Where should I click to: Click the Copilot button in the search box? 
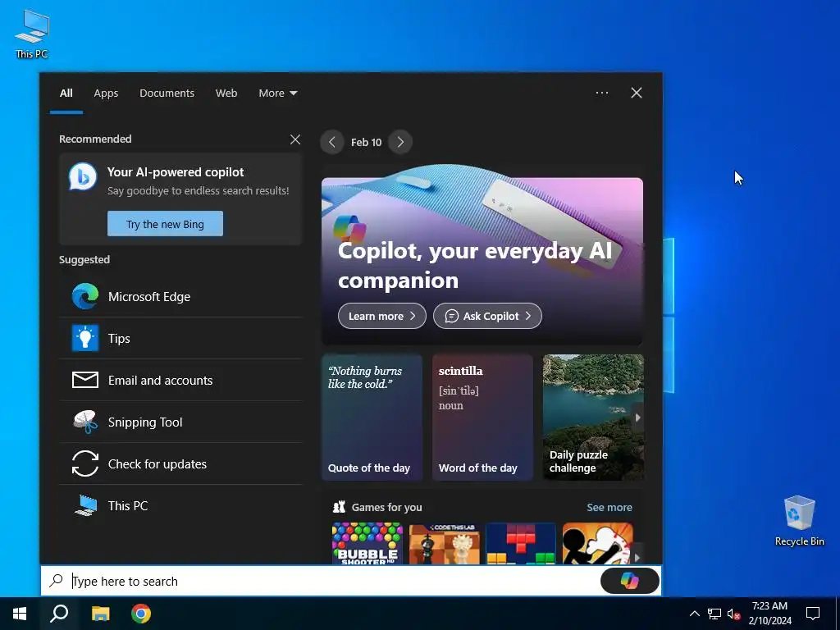pyautogui.click(x=629, y=581)
